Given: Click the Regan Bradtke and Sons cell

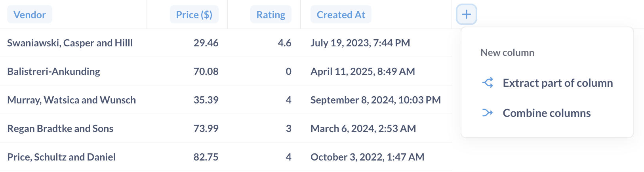Looking at the screenshot, I should tap(60, 128).
